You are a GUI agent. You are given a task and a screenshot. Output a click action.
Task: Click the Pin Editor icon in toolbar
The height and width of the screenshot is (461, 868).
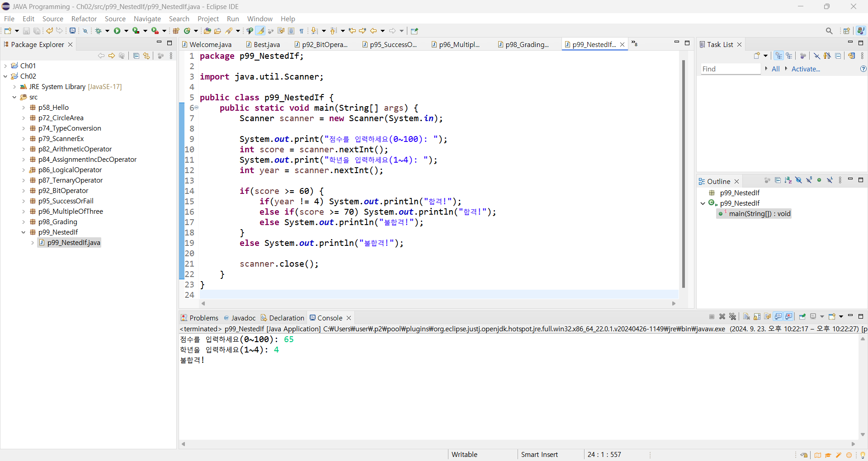(415, 31)
